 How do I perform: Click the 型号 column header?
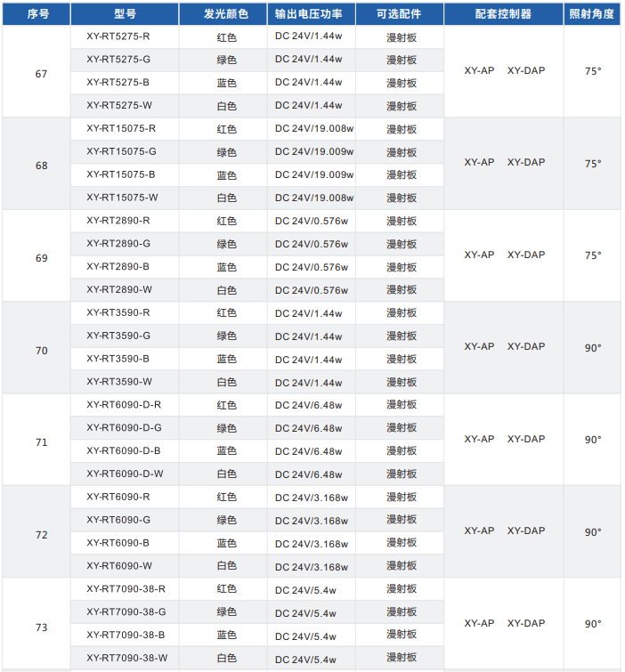click(x=125, y=14)
